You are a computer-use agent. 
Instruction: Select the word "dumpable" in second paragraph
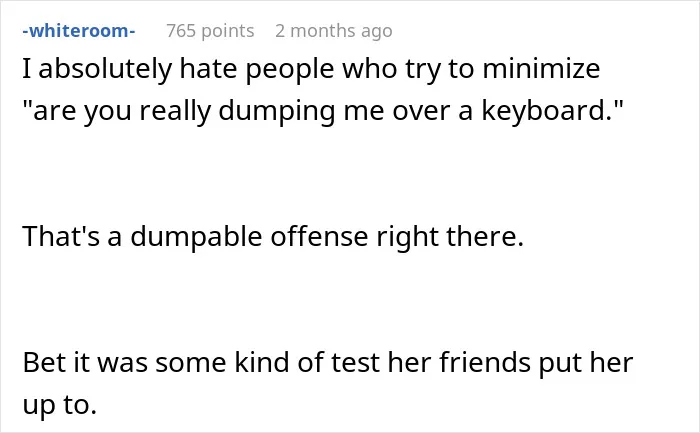[196, 237]
